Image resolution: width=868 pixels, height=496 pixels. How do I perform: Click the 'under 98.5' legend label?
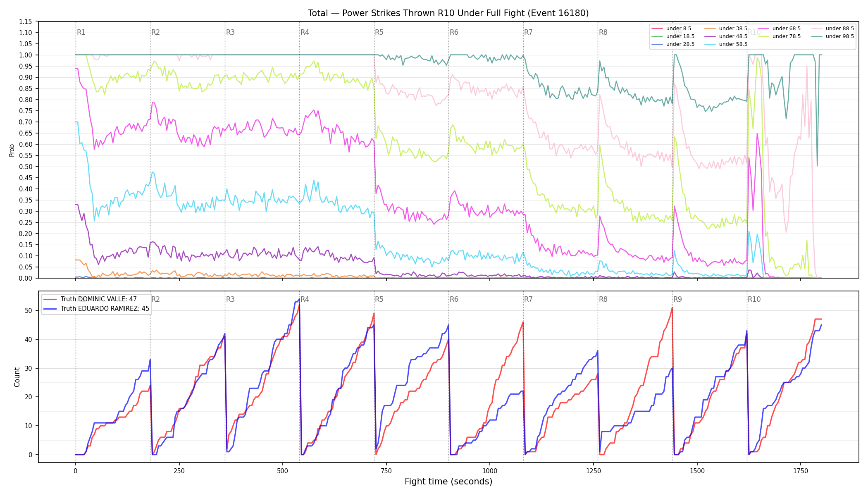point(839,36)
